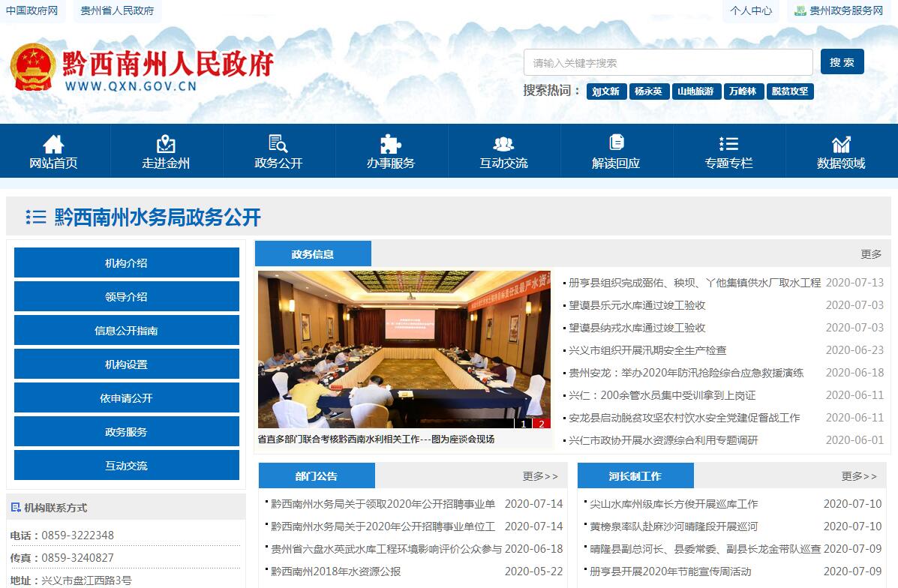Click hot search tag 山地旅游
Screen dimensions: 898x588
click(x=696, y=91)
